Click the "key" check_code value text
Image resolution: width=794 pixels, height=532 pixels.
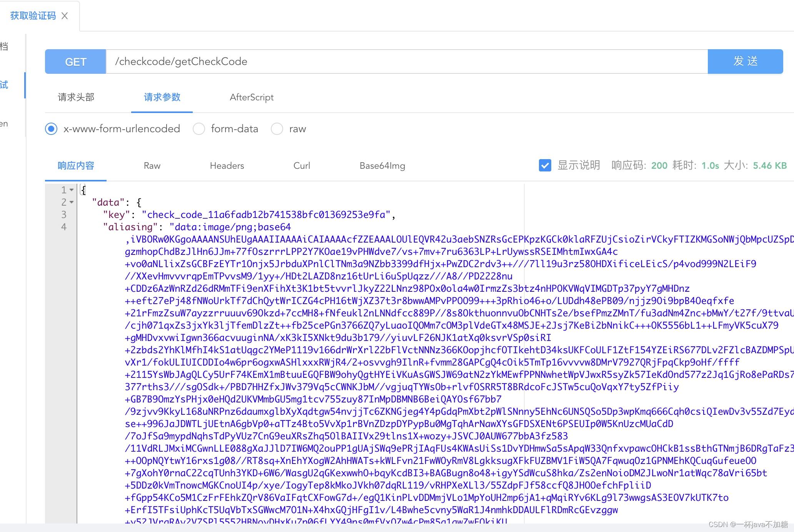pos(267,214)
